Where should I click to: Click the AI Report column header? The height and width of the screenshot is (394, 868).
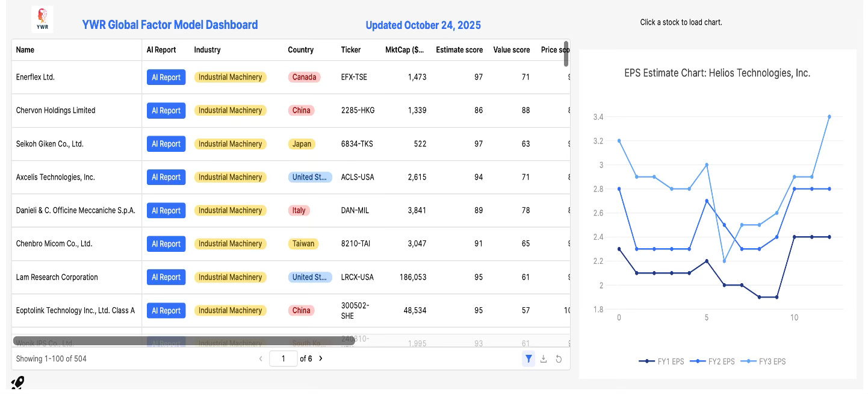tap(161, 50)
